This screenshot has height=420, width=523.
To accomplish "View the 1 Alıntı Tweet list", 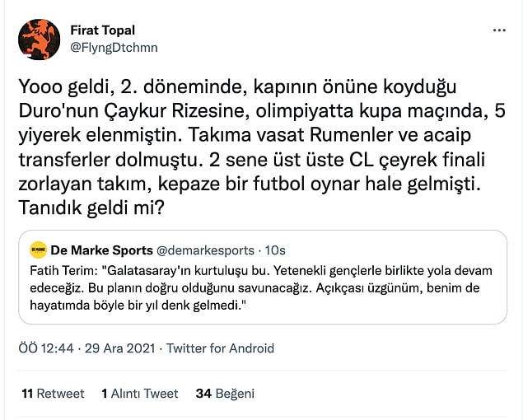I will click(x=140, y=394).
